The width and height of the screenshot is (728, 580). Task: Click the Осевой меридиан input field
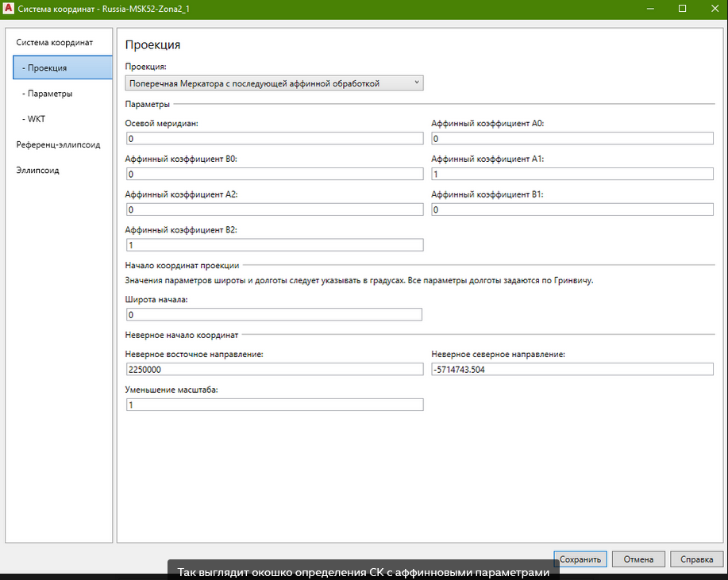coord(274,139)
